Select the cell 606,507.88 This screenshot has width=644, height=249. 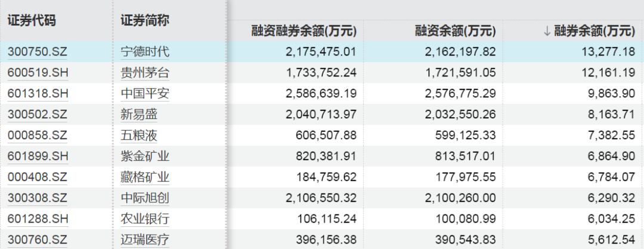click(326, 136)
